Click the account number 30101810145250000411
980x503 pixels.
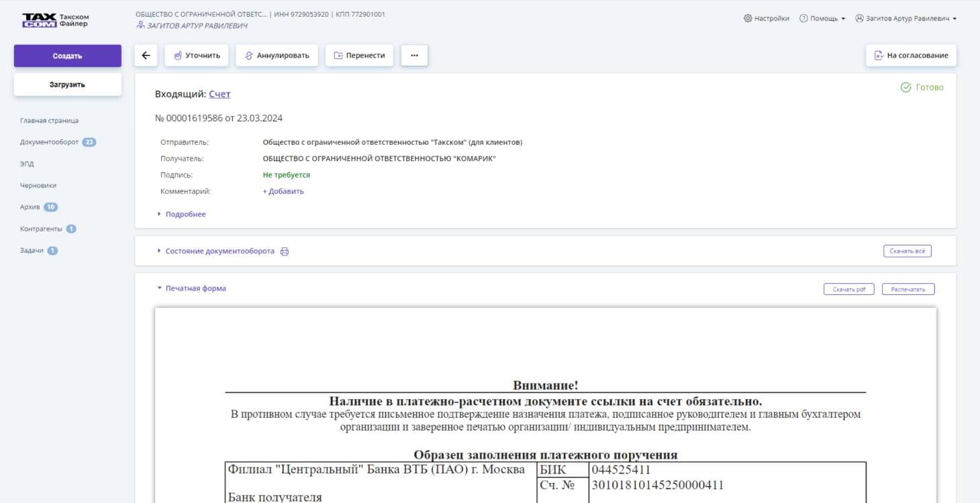coord(658,485)
